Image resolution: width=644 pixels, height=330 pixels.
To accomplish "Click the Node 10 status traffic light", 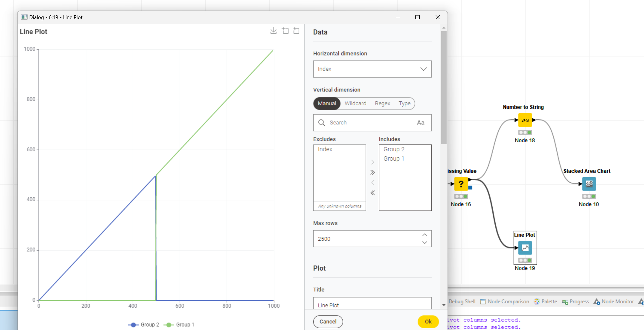I will point(589,196).
